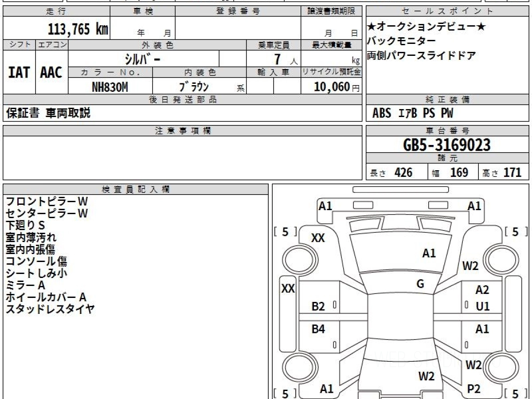This screenshot has height=399, width=532.
Task: Select the P2 mark at rear corner
Action: 473,389
